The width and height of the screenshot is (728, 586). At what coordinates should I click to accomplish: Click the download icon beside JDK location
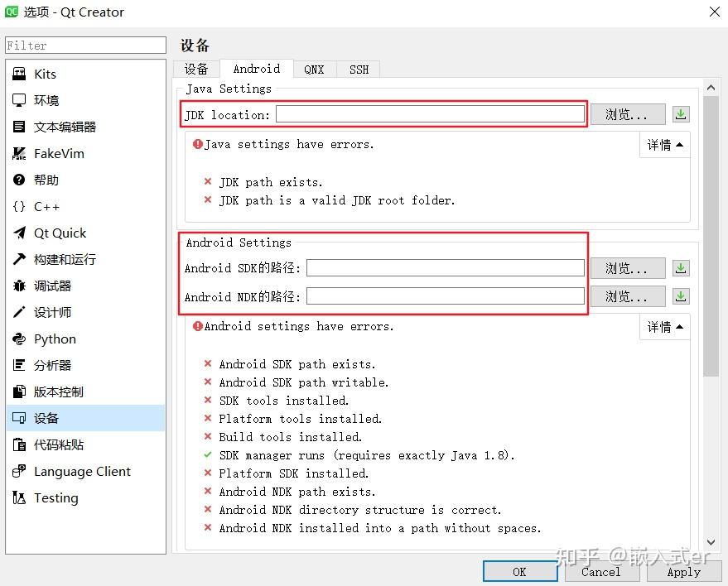coord(680,113)
